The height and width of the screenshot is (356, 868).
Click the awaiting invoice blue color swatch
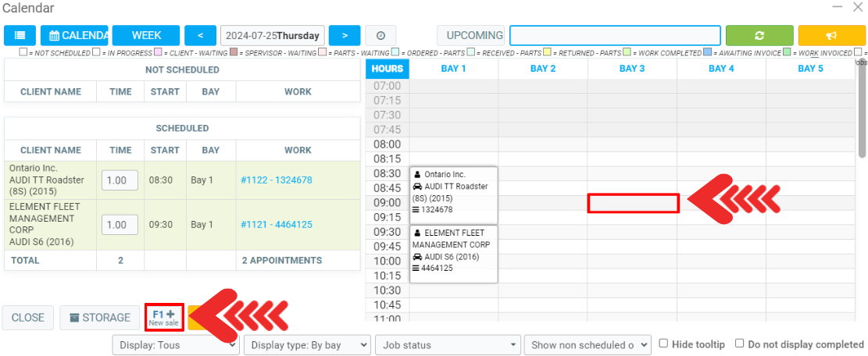click(707, 52)
